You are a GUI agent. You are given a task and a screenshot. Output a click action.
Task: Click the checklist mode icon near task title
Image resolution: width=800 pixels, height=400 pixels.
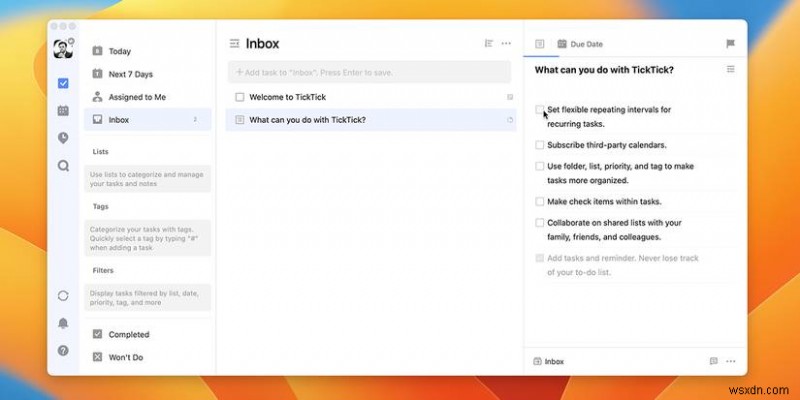(x=731, y=69)
